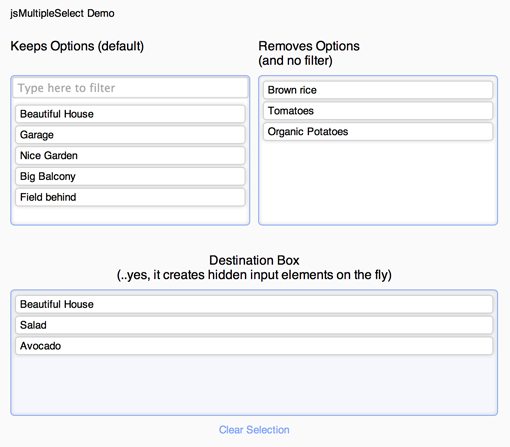Click the jsMultipleSelect Demo title

pyautogui.click(x=62, y=13)
